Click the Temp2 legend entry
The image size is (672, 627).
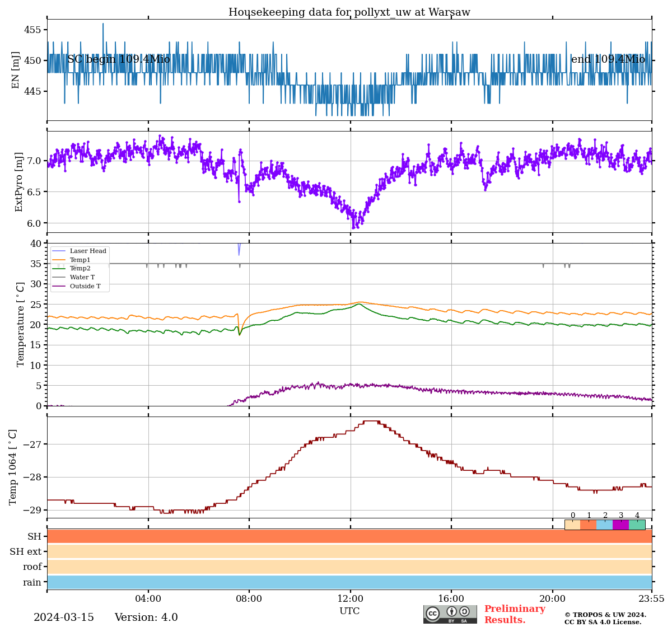pyautogui.click(x=72, y=269)
